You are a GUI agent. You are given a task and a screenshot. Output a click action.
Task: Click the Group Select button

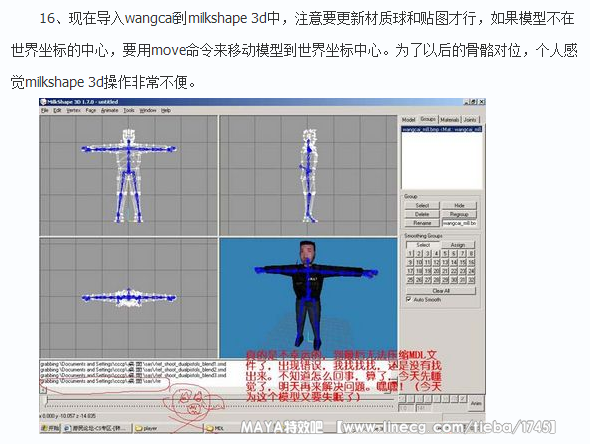(422, 205)
